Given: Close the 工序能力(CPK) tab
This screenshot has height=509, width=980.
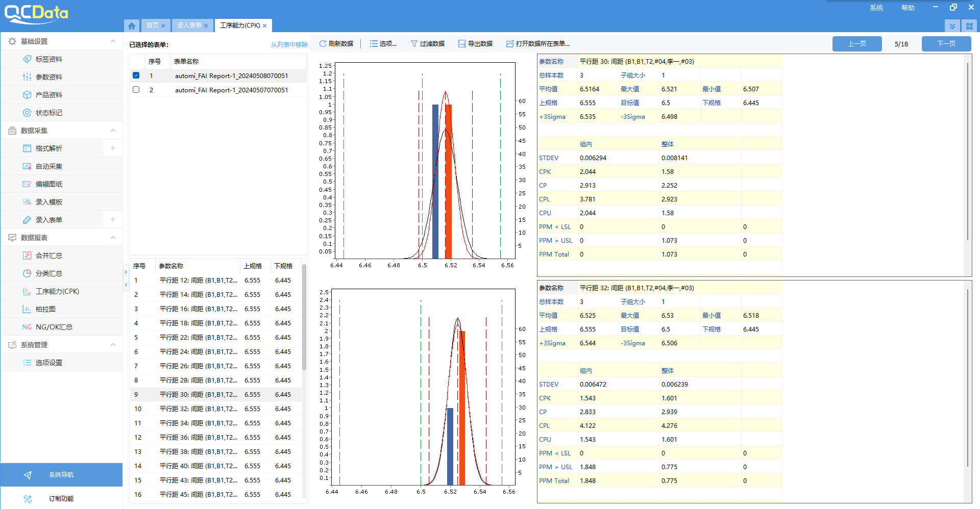Looking at the screenshot, I should [x=265, y=26].
